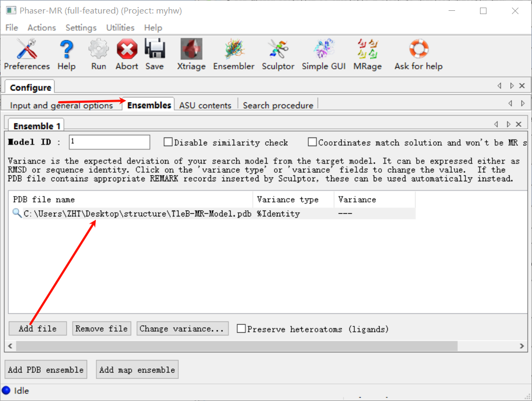Click the magnifier icon beside the PDB file
Viewport: 532px width, 401px height.
coord(17,213)
